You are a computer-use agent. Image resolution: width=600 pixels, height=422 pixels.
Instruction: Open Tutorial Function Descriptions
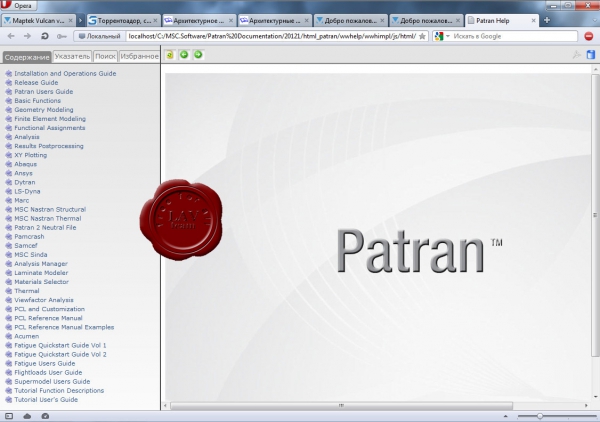(x=59, y=391)
